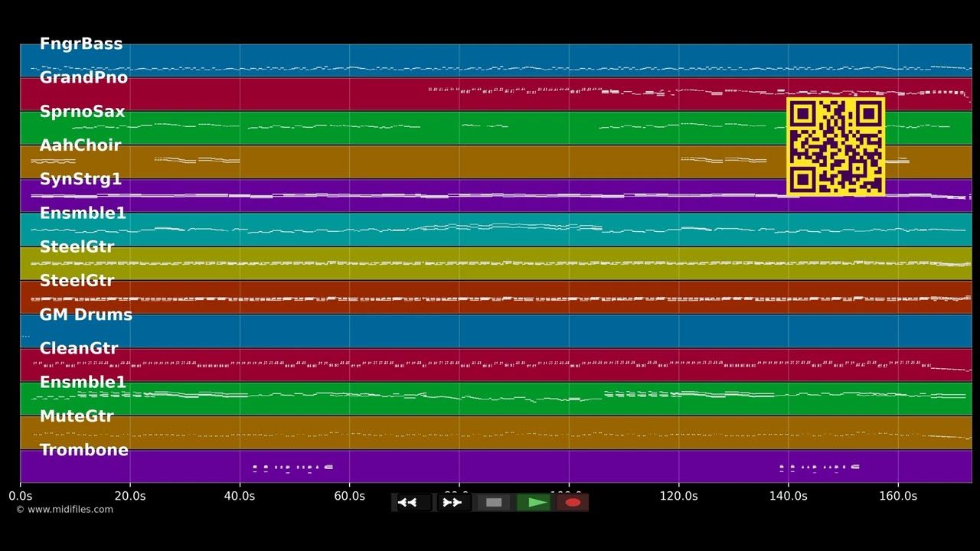Select the SprnoSax track label
980x551 pixels.
point(82,112)
